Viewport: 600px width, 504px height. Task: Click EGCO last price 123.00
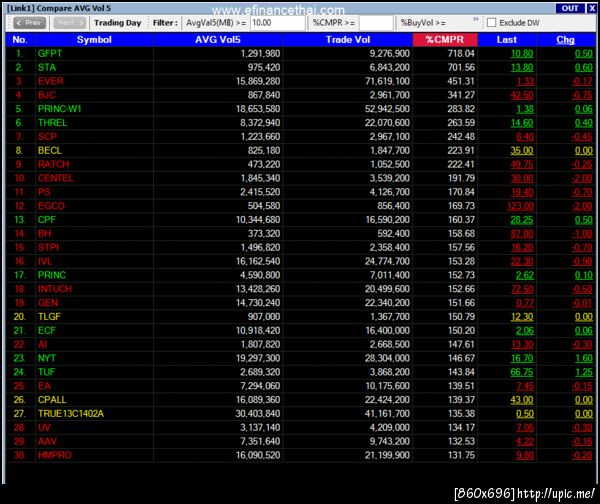520,206
